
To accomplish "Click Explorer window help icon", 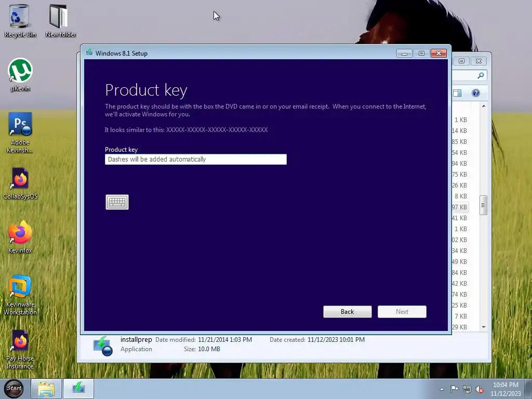I will coord(476,93).
